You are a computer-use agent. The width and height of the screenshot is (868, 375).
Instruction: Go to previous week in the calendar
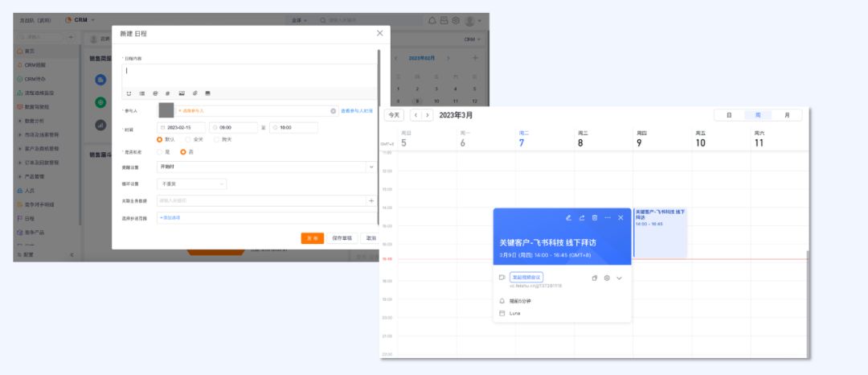point(416,115)
